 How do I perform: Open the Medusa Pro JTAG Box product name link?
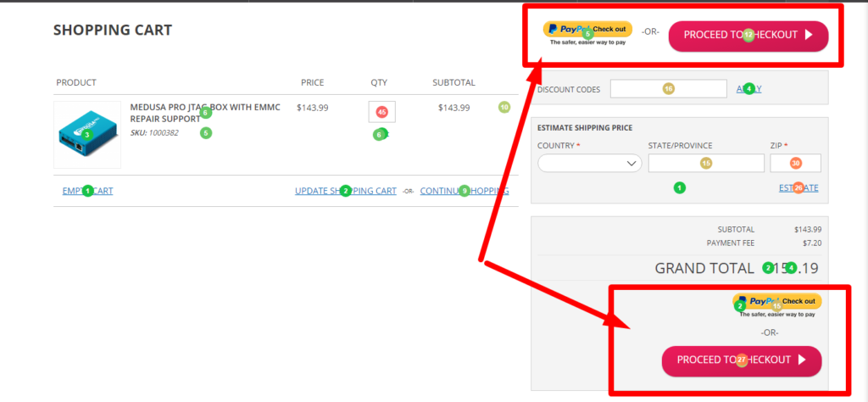click(x=205, y=113)
